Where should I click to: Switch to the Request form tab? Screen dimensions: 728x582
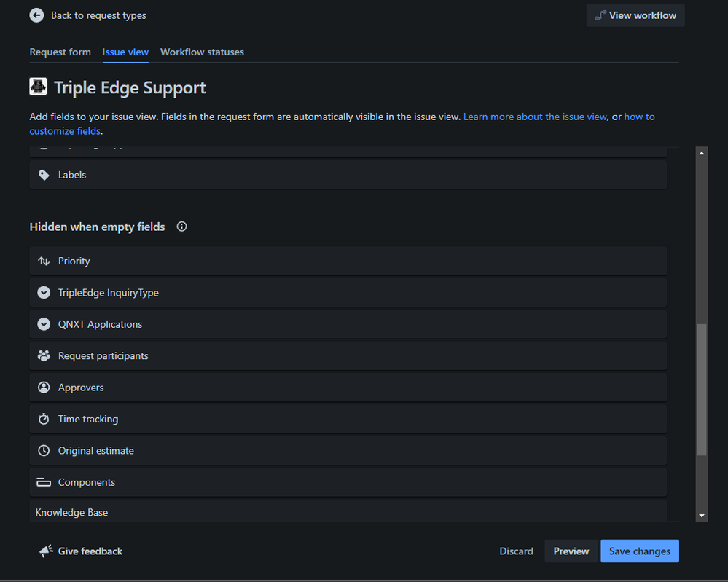coord(60,52)
